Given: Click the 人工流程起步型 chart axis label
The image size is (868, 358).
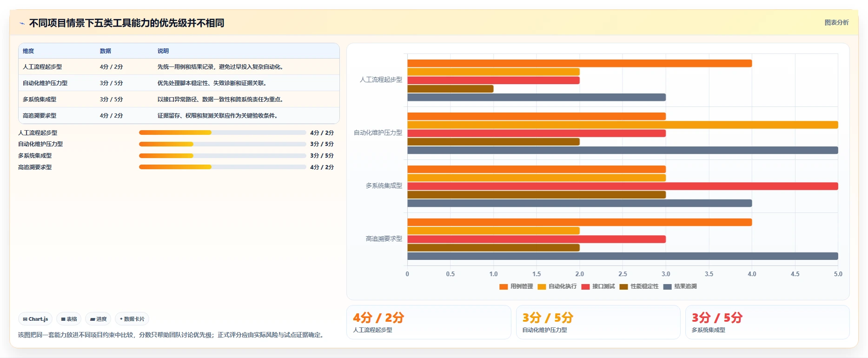Looking at the screenshot, I should click(x=381, y=80).
